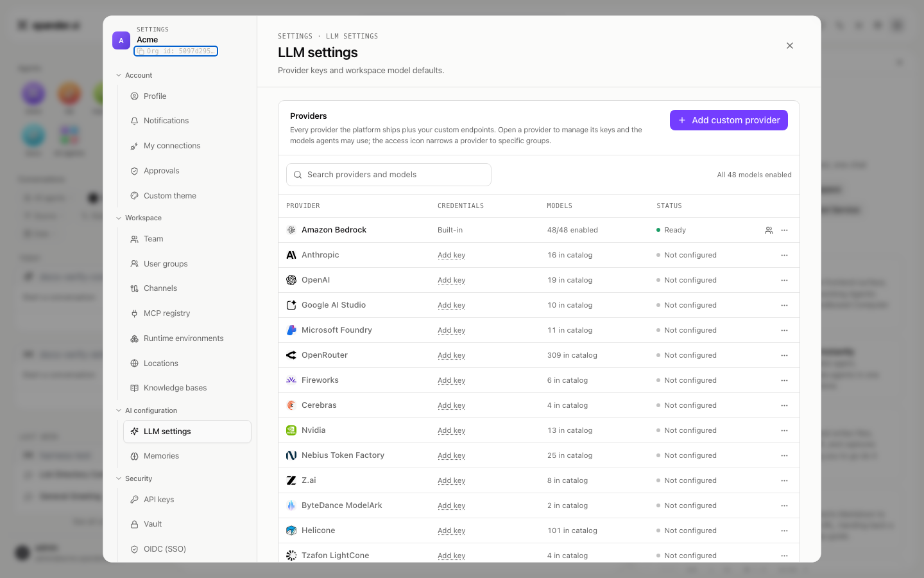Click the OpenRouter logo icon
This screenshot has width=924, height=578.
pyautogui.click(x=291, y=355)
